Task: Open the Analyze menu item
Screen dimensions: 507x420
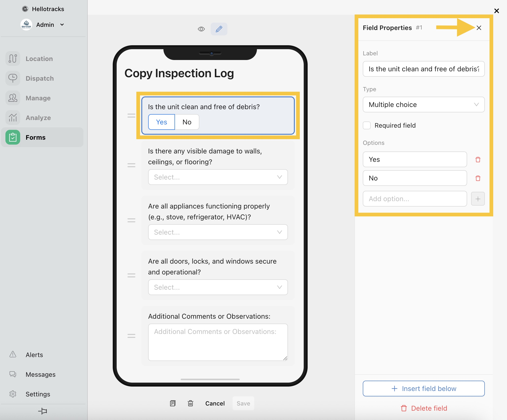Action: (28, 118)
